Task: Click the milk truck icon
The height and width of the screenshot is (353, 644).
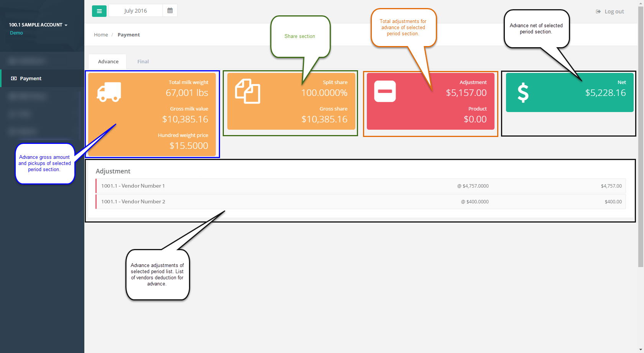Action: click(109, 92)
